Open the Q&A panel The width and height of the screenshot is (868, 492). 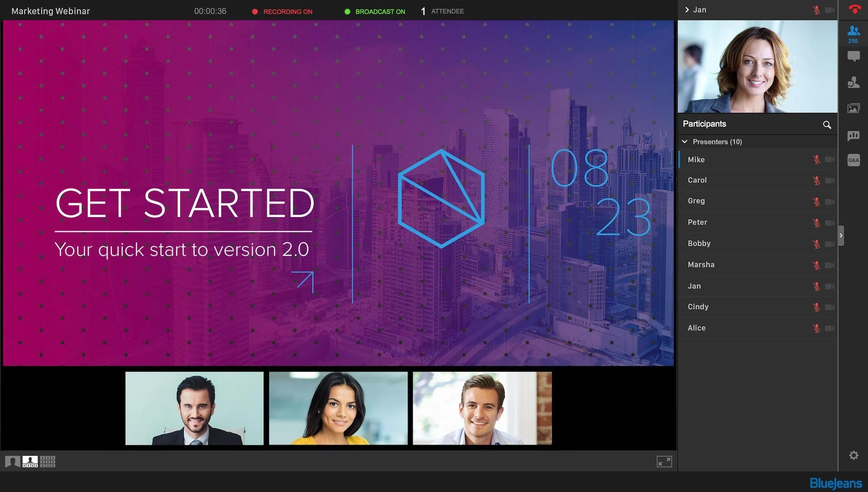(x=854, y=159)
